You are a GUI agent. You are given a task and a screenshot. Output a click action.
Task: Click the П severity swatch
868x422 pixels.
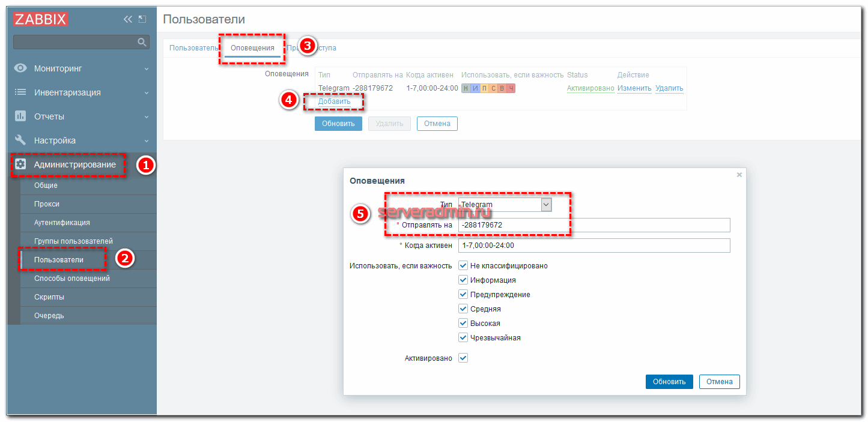(484, 88)
